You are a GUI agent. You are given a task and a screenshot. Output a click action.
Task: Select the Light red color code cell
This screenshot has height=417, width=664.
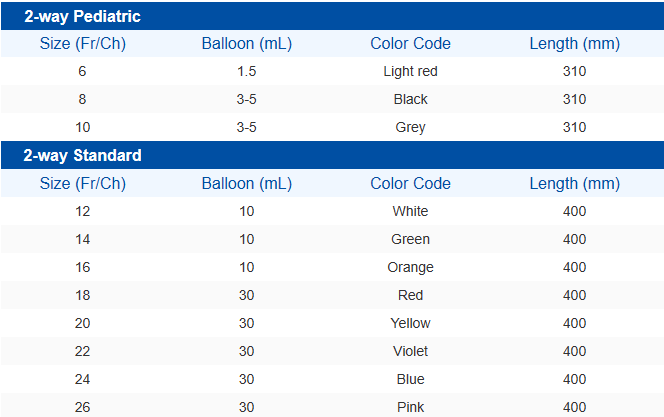pyautogui.click(x=410, y=71)
